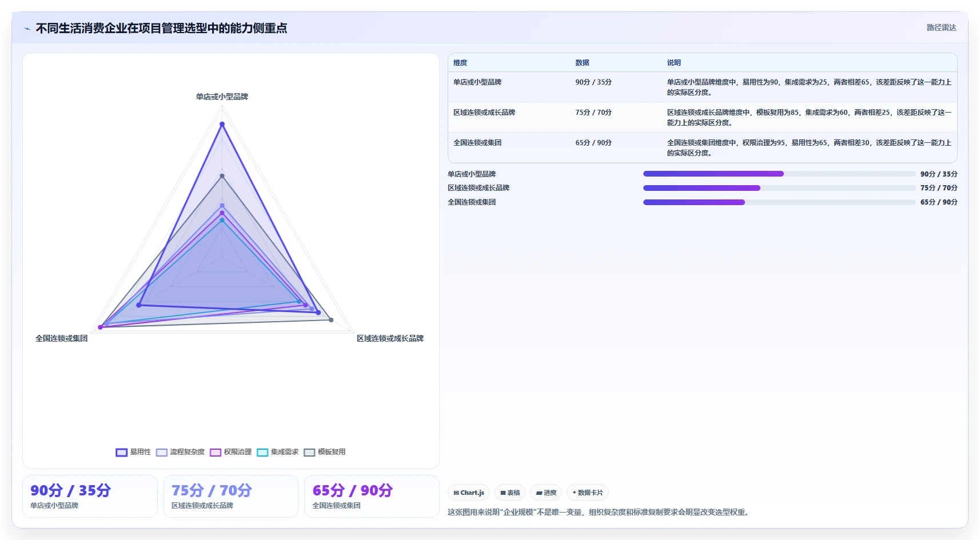Open the 75分 / 70分 data card
The image size is (980, 540).
[x=231, y=496]
